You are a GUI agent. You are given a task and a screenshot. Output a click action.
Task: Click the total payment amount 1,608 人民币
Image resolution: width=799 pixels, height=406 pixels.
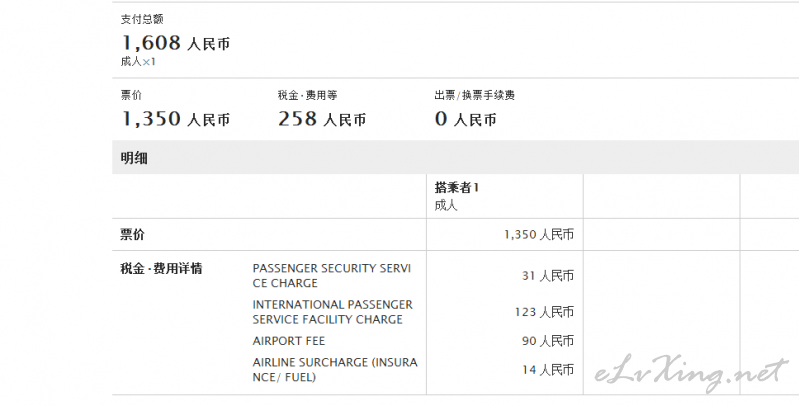coord(175,43)
